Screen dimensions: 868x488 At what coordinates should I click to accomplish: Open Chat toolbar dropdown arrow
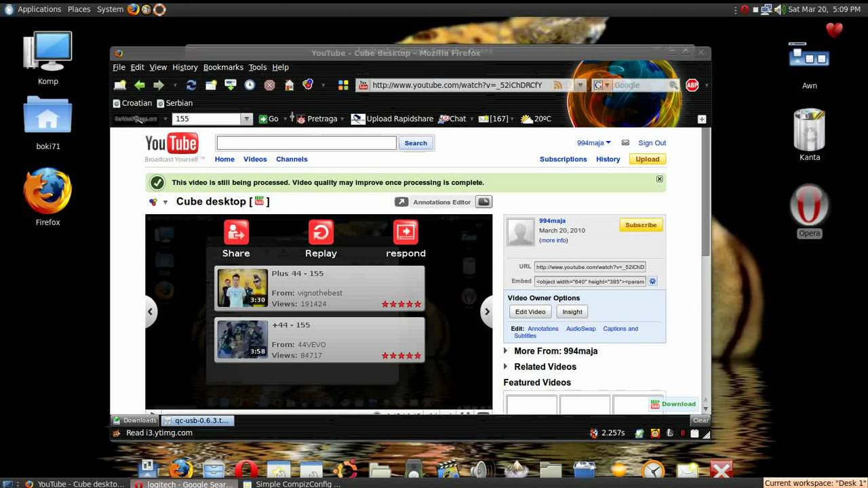(x=472, y=119)
